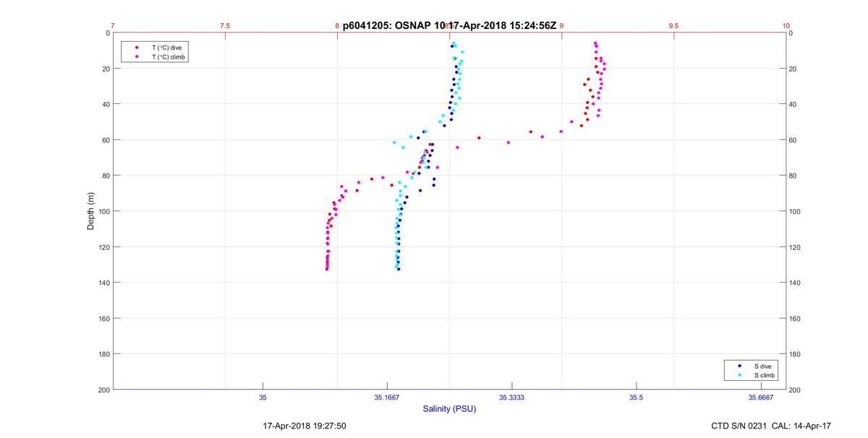Click depth tick 60 on right axis
The height and width of the screenshot is (438, 868).
(793, 139)
